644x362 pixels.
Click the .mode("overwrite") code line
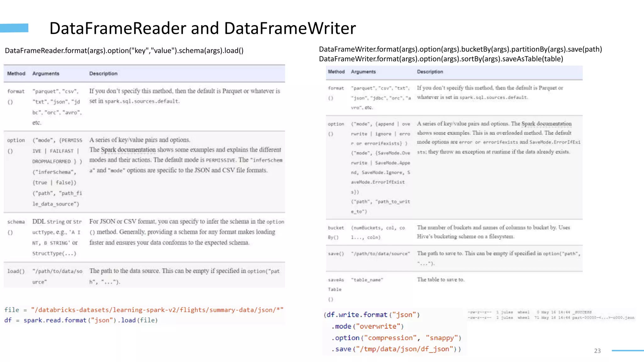[367, 326]
